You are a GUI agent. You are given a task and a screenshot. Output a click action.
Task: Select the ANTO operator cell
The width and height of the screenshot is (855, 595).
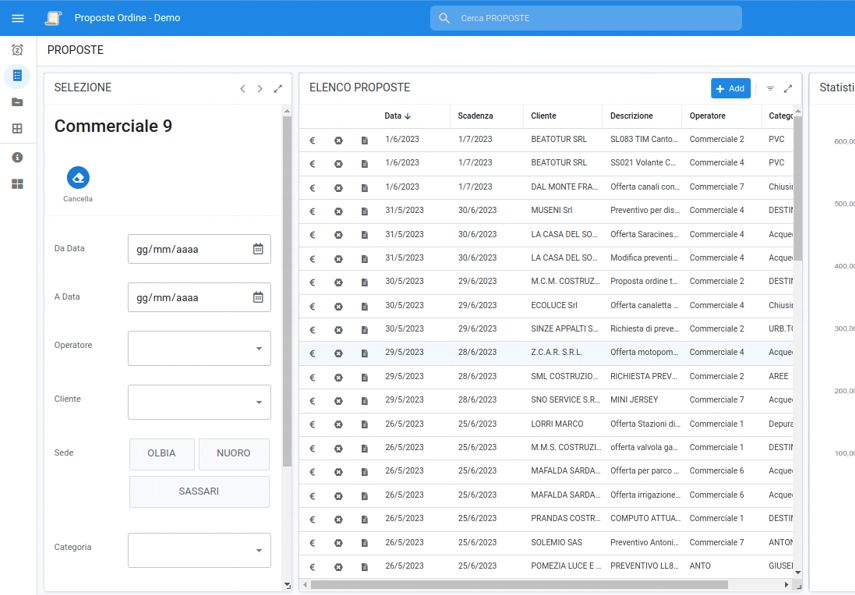(x=700, y=566)
